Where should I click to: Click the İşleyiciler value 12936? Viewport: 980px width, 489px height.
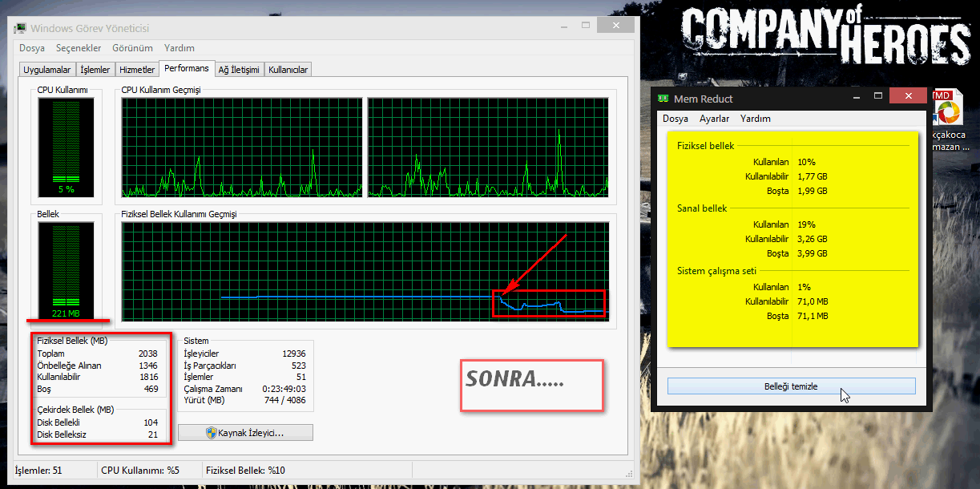click(293, 354)
